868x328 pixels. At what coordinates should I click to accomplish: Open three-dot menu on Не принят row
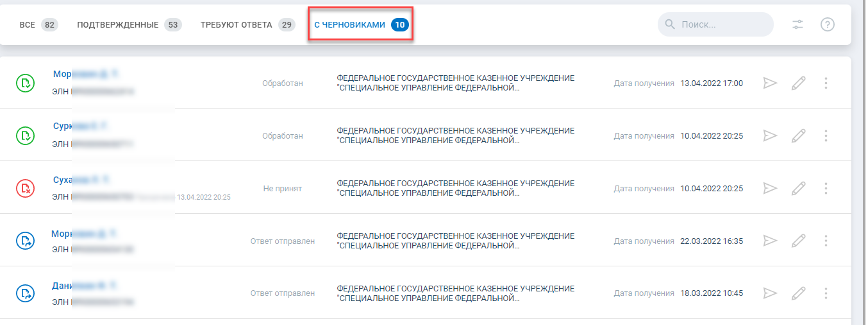(826, 188)
